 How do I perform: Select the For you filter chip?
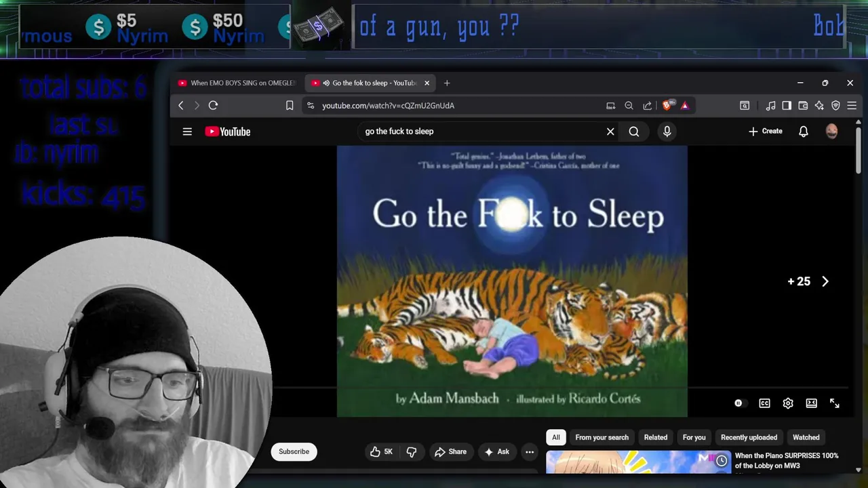(x=694, y=437)
